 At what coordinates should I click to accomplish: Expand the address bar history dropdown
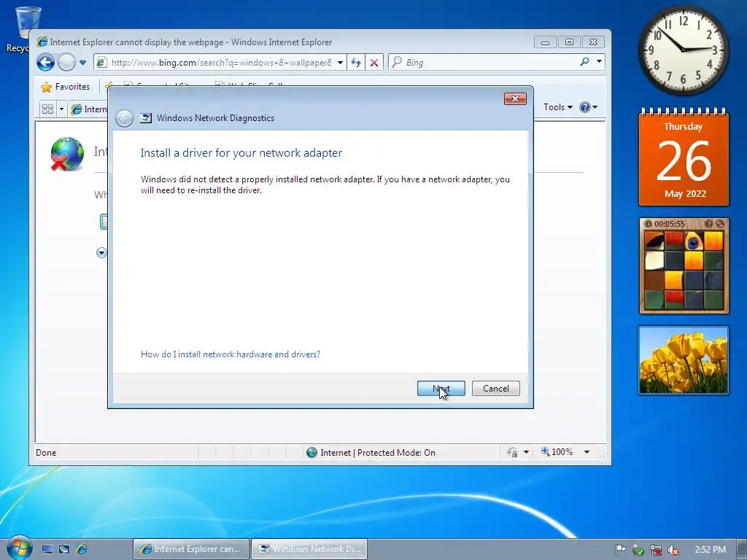click(340, 63)
